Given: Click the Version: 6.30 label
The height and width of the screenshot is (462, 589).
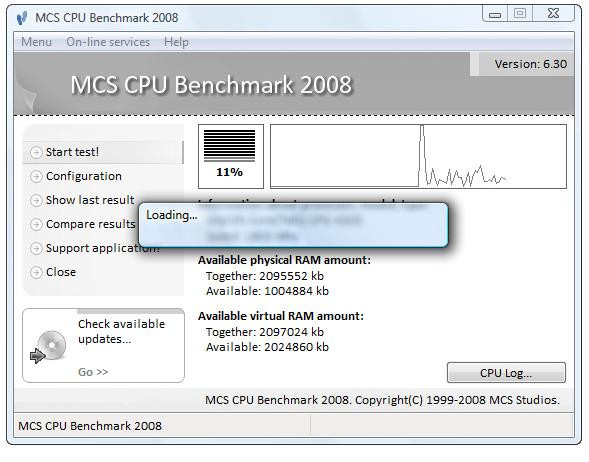Looking at the screenshot, I should [530, 64].
